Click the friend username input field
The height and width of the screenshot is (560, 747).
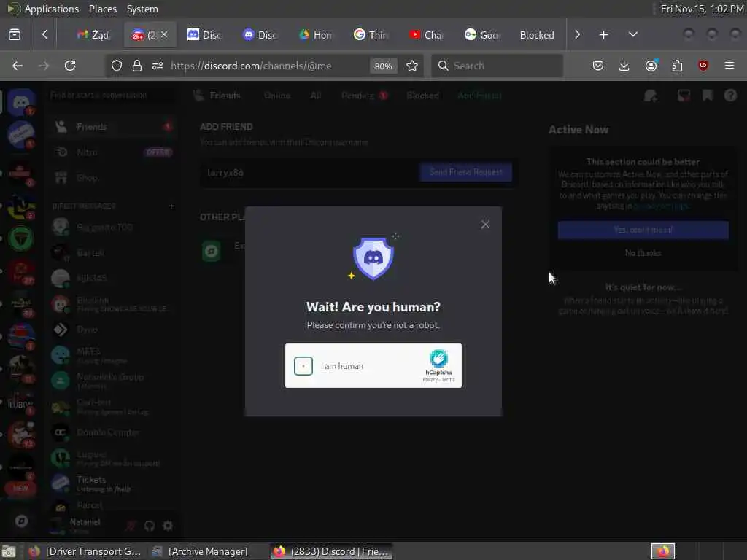(x=309, y=172)
